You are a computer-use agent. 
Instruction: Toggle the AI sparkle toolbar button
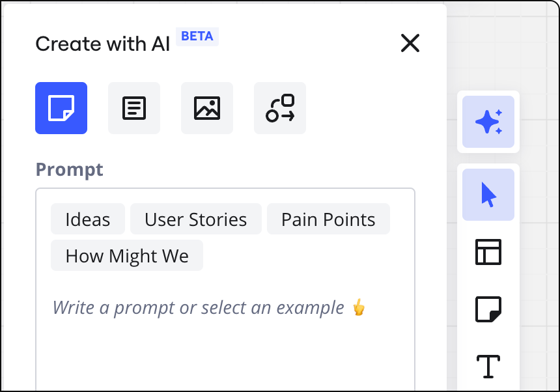point(488,122)
